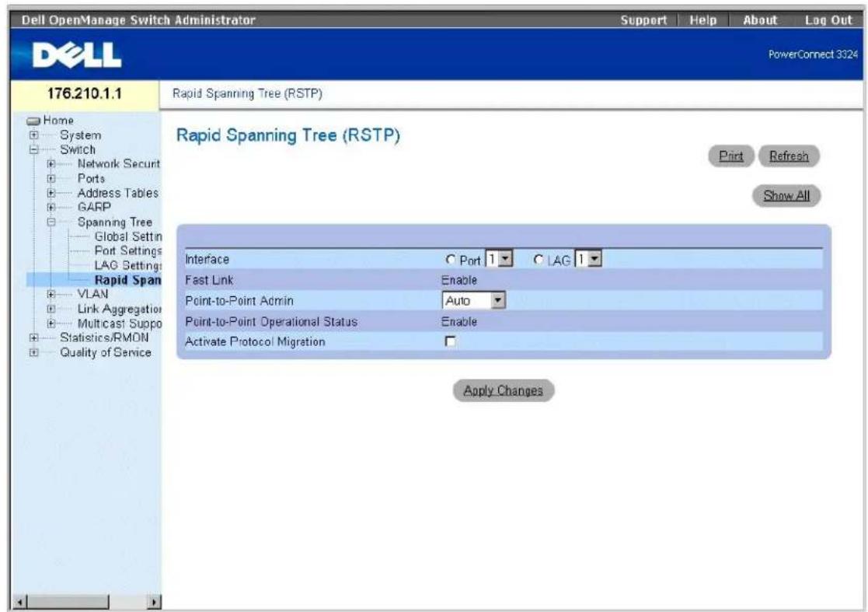Open the Home drive icon in tree
Screen dimensions: 868x612
pos(34,121)
